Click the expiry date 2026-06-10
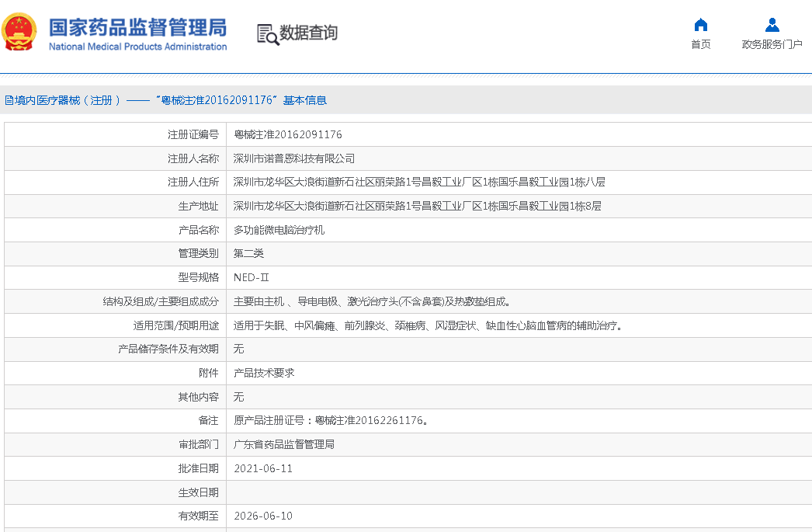Viewport: 812px width, 532px height. tap(262, 516)
